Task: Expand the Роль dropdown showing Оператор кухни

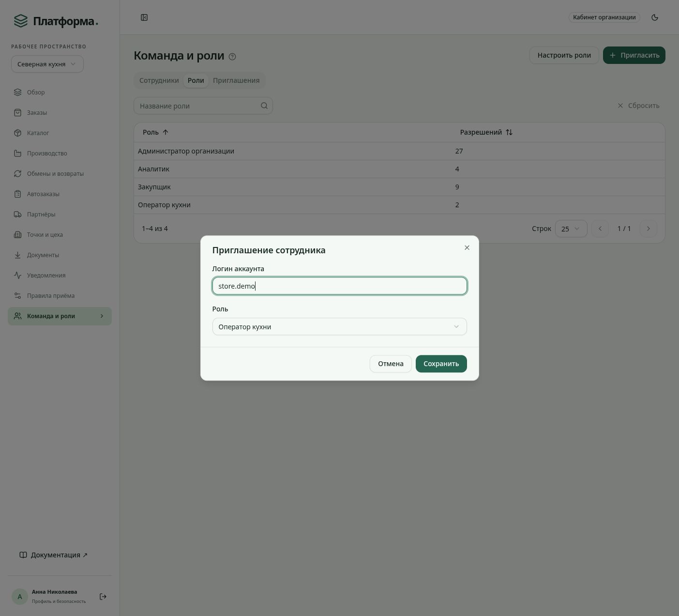Action: pyautogui.click(x=340, y=326)
